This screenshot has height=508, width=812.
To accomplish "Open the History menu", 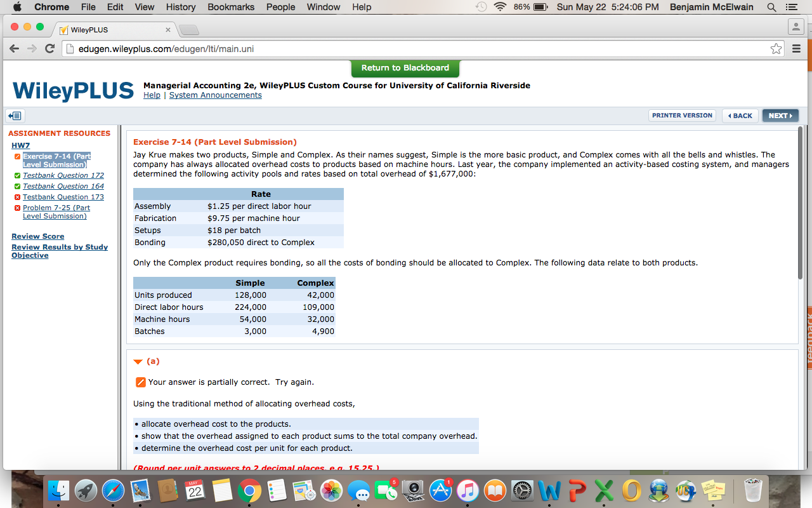I will tap(181, 7).
